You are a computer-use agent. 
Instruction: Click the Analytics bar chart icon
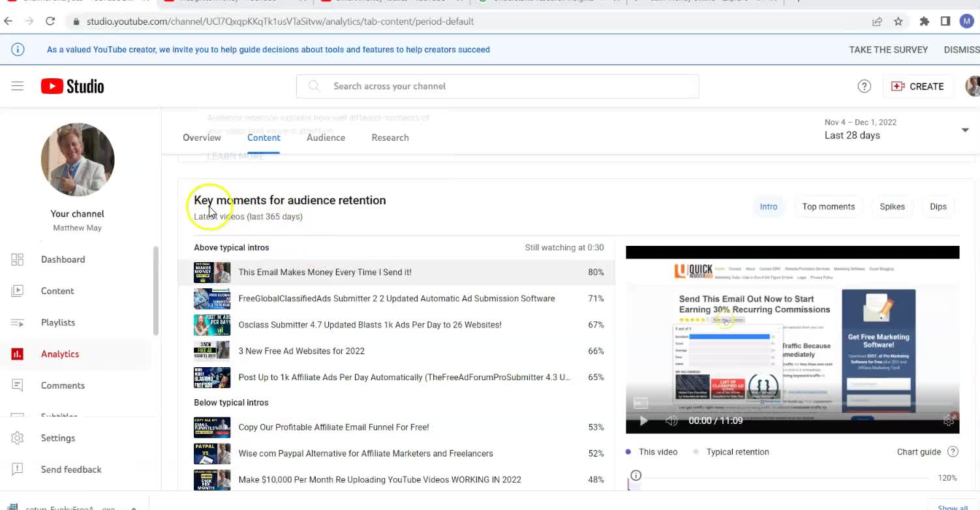coord(18,354)
